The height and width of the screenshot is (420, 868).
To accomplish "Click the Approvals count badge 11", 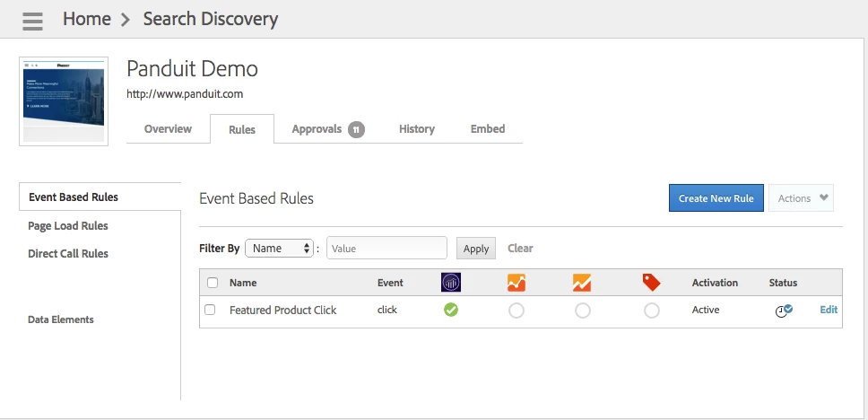I will (x=356, y=130).
